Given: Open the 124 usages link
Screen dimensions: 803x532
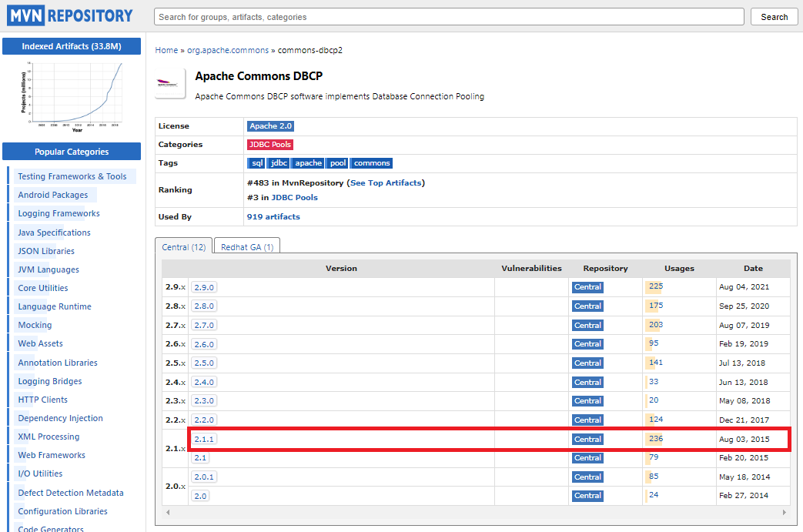Looking at the screenshot, I should [655, 420].
